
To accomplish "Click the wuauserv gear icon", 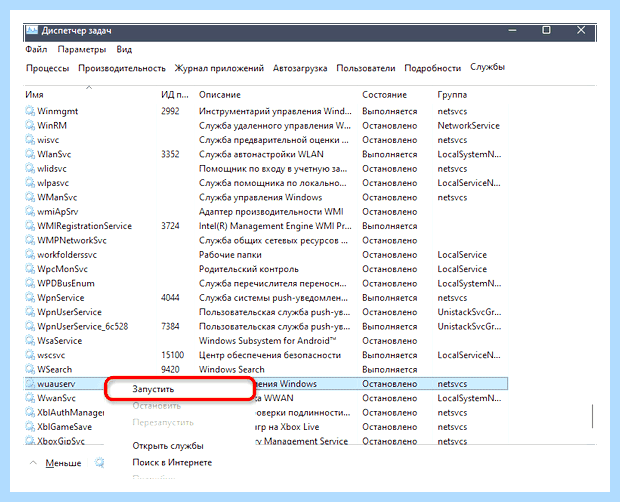I will click(x=30, y=383).
